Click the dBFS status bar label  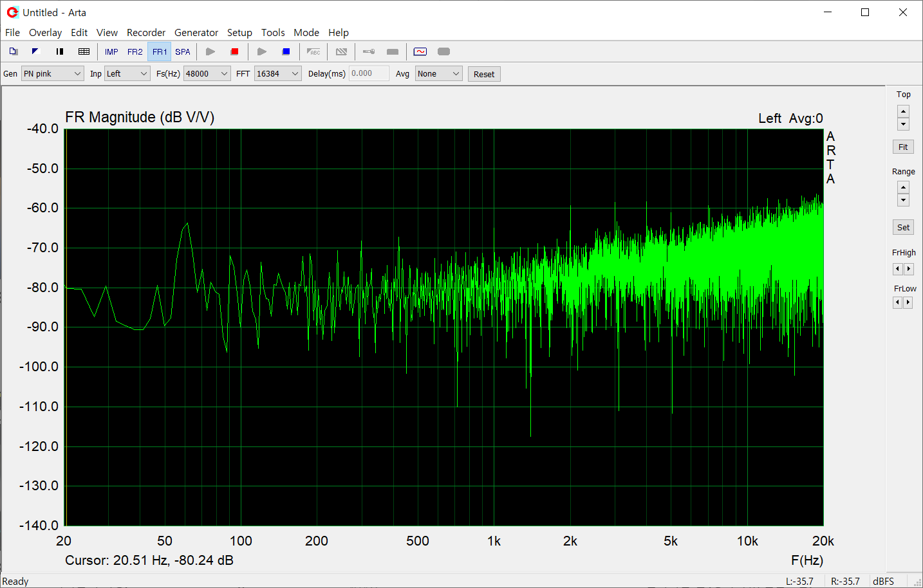point(883,581)
